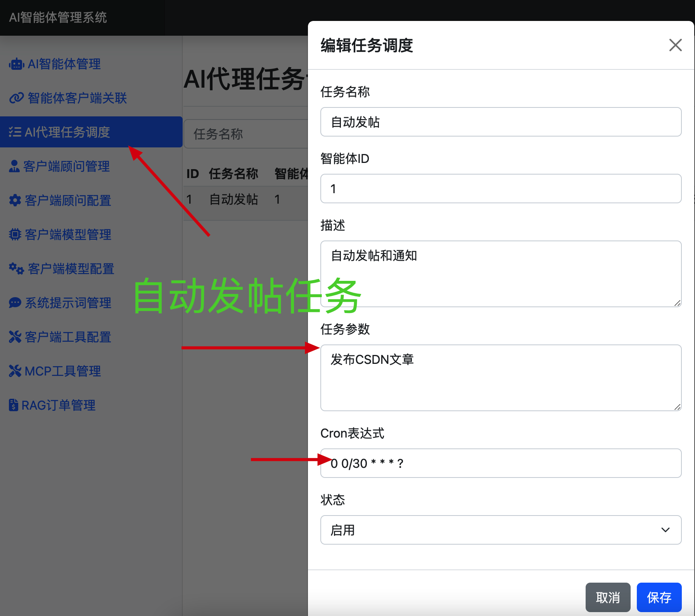The image size is (695, 616).
Task: Click the 智能体ID field label
Action: [x=344, y=159]
